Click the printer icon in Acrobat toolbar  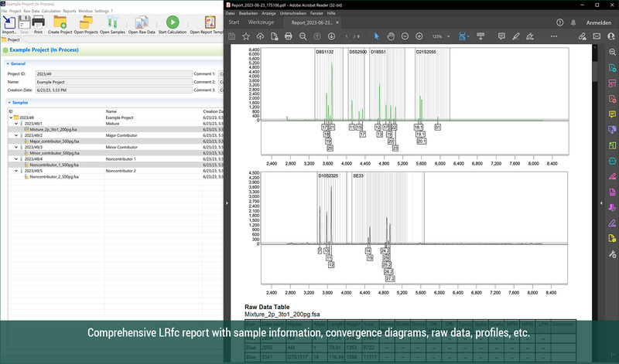(289, 36)
